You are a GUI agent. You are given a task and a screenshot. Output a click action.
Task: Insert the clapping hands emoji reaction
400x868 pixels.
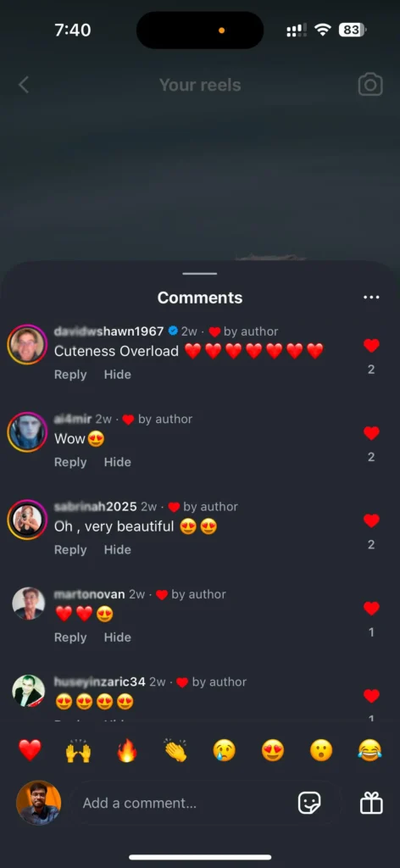tap(175, 751)
